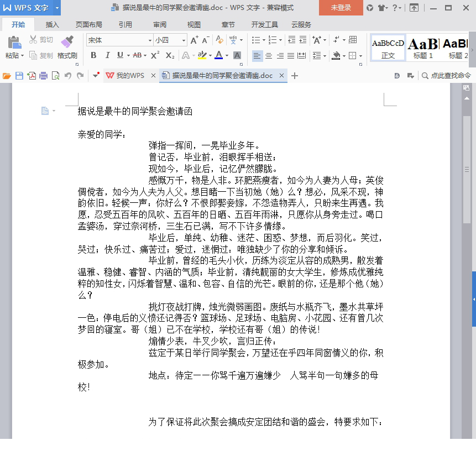
Task: Add a new document tab with the plus icon
Action: [294, 76]
